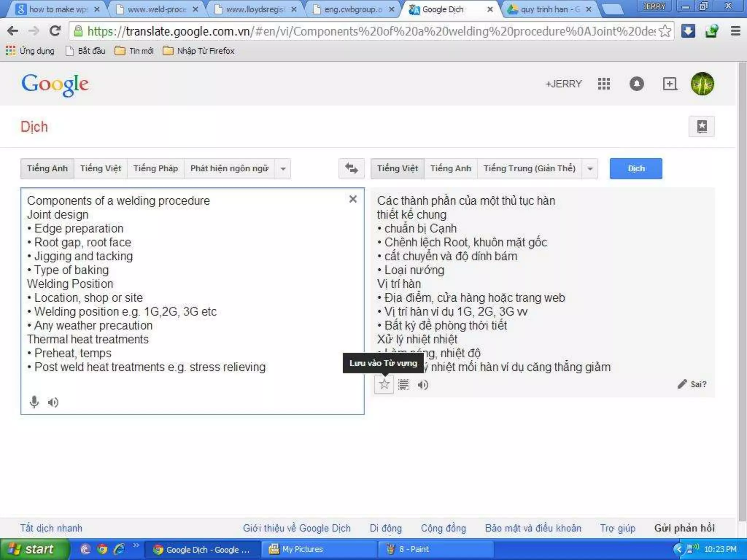747x560 pixels.
Task: Open the Google apps grid icon
Action: pyautogui.click(x=604, y=84)
